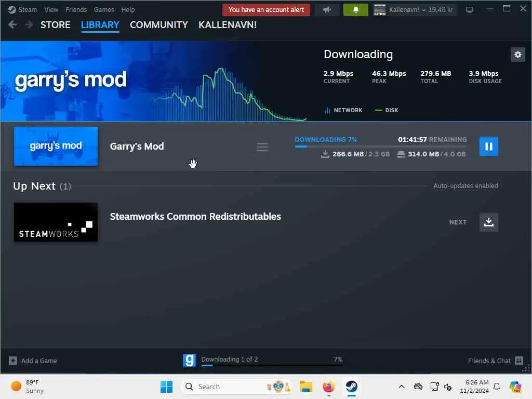Click the 01:41:57 REMAINING text
Screen dimensions: 532x399
point(432,139)
